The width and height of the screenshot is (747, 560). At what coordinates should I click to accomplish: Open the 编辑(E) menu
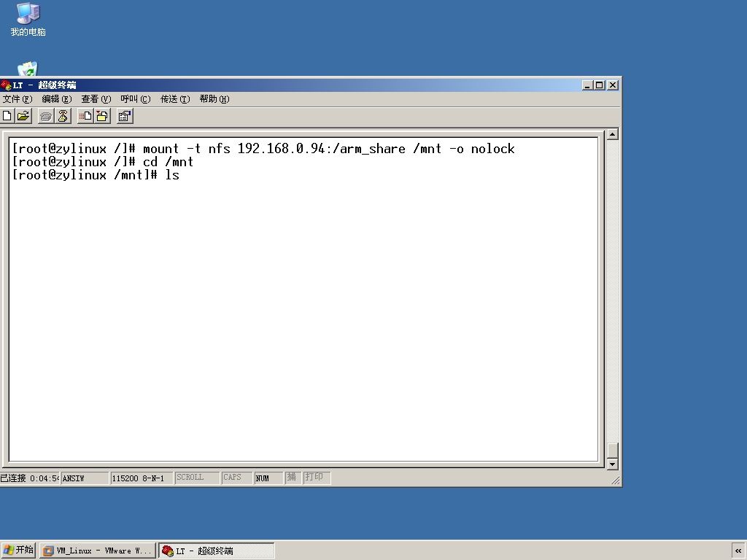pyautogui.click(x=56, y=99)
